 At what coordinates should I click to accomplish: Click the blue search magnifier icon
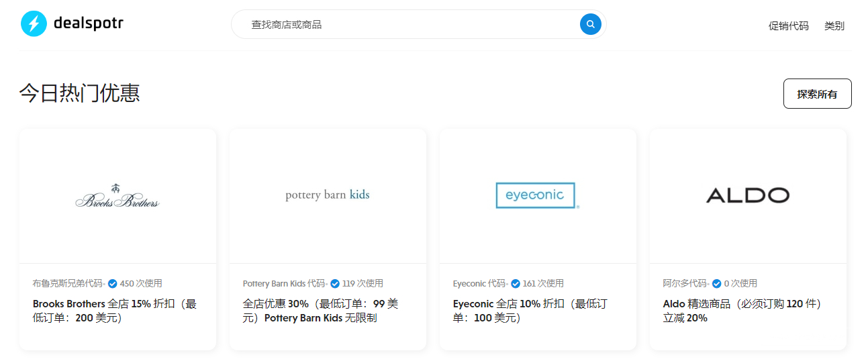point(590,24)
